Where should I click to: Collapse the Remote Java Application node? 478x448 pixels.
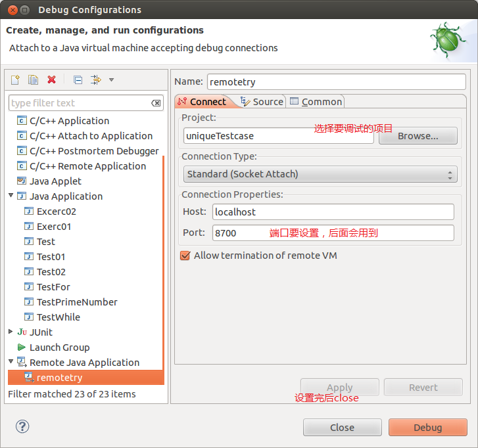[11, 361]
